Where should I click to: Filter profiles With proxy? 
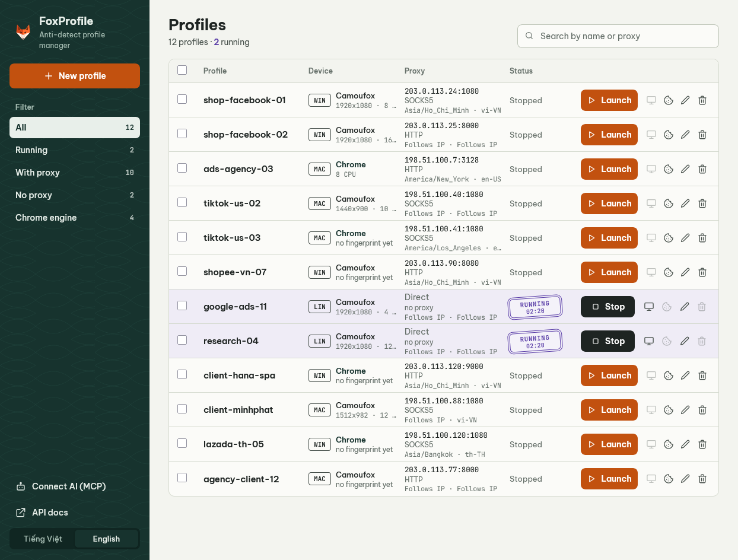point(75,173)
